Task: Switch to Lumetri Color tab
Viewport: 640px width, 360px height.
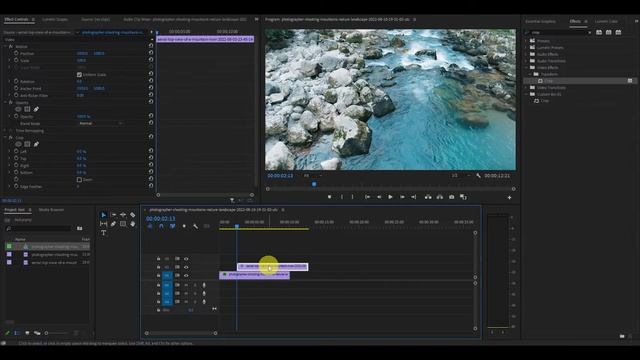Action: (x=606, y=21)
